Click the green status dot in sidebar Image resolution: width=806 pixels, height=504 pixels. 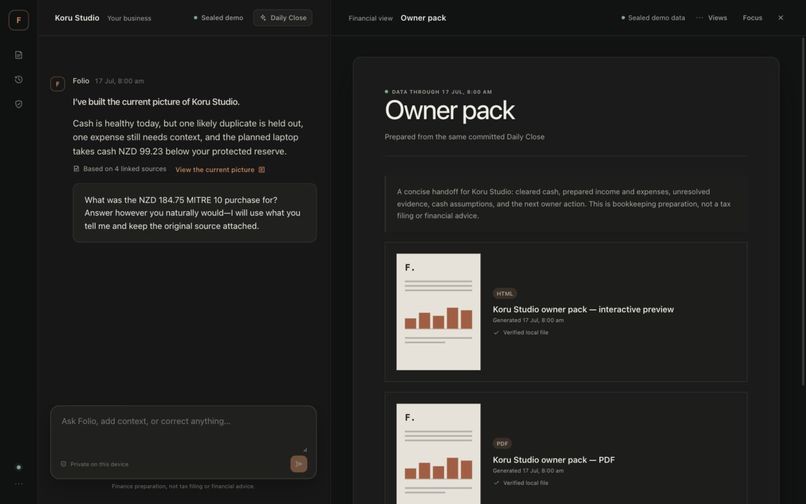click(19, 467)
